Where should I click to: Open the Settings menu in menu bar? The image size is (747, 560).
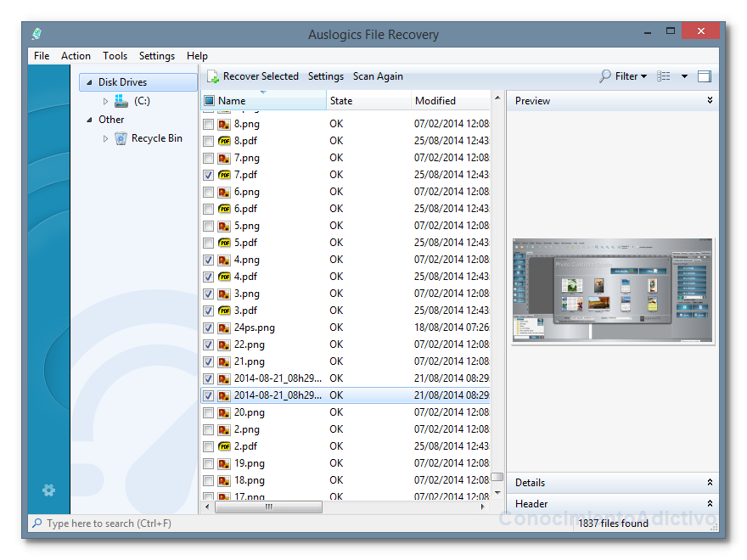pos(157,56)
